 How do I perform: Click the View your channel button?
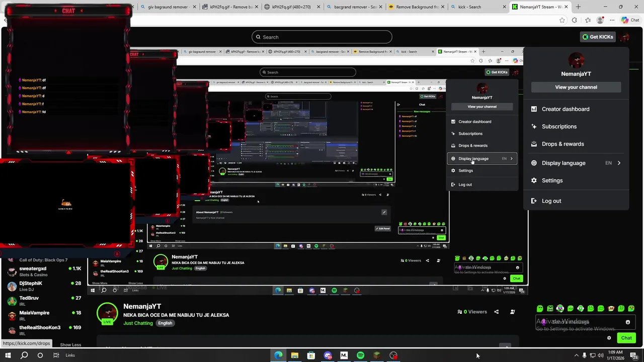(576, 87)
